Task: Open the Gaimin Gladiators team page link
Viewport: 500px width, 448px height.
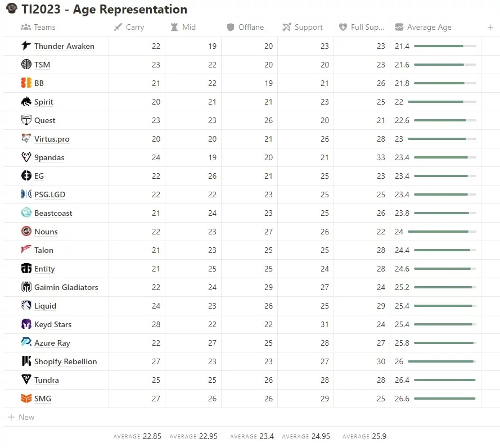Action: point(66,287)
